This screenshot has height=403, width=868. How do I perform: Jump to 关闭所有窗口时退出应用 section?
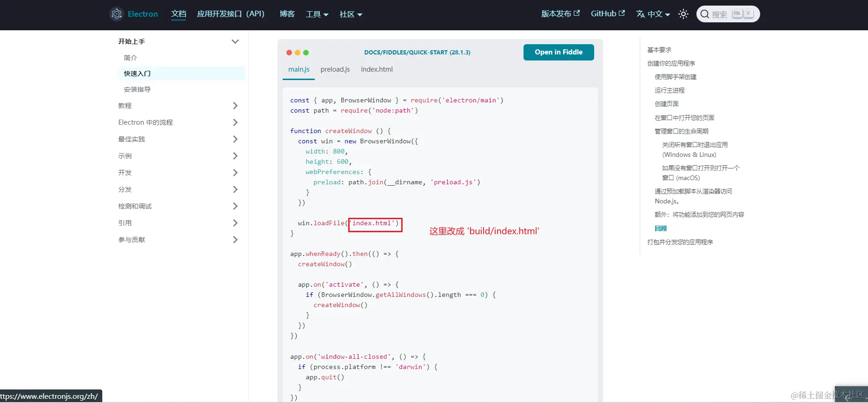tap(695, 150)
